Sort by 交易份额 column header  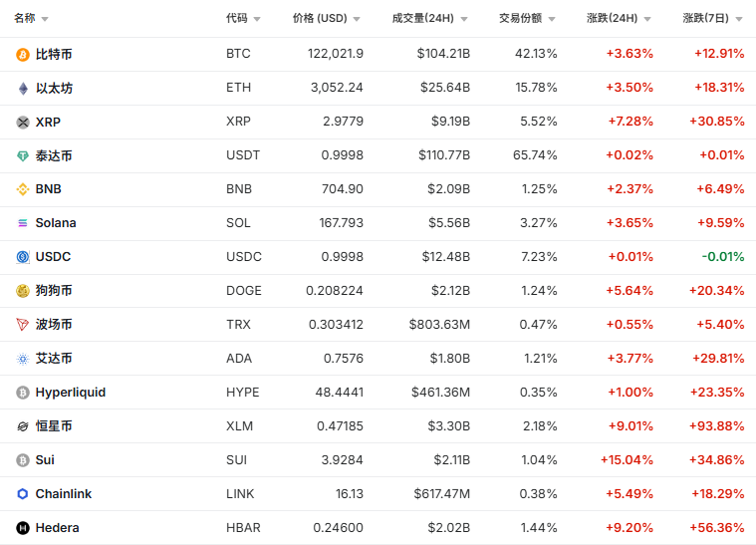[520, 18]
